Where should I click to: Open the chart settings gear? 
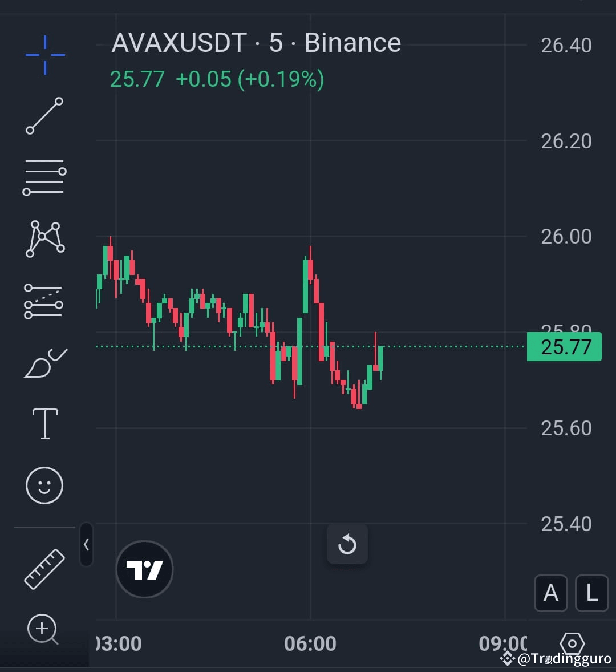click(x=572, y=643)
